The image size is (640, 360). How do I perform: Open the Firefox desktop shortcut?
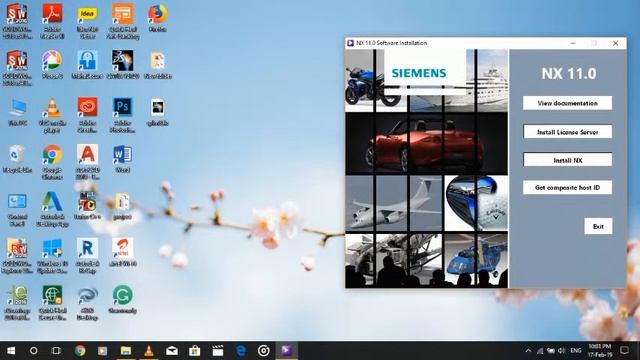pyautogui.click(x=158, y=18)
